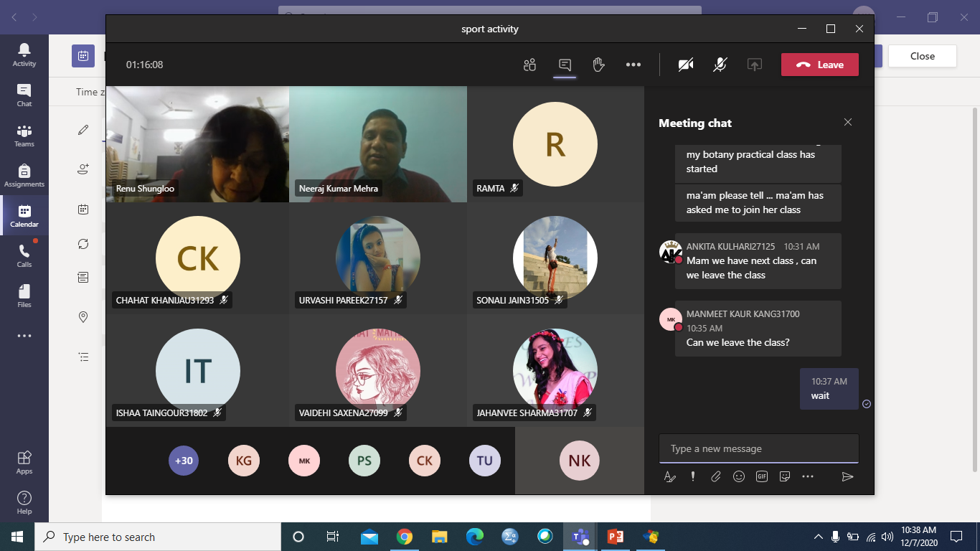Attach a file to the chat message
The width and height of the screenshot is (980, 551).
715,476
